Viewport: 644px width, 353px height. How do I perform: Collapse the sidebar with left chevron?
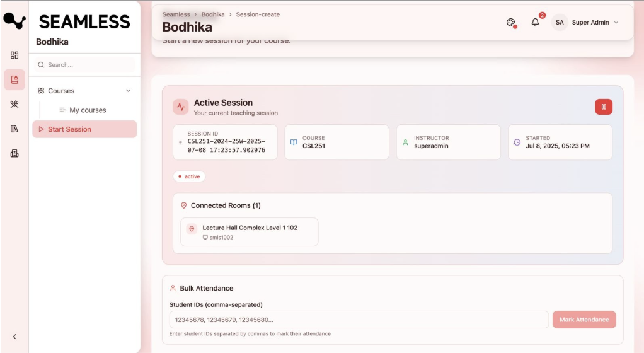[x=14, y=337]
